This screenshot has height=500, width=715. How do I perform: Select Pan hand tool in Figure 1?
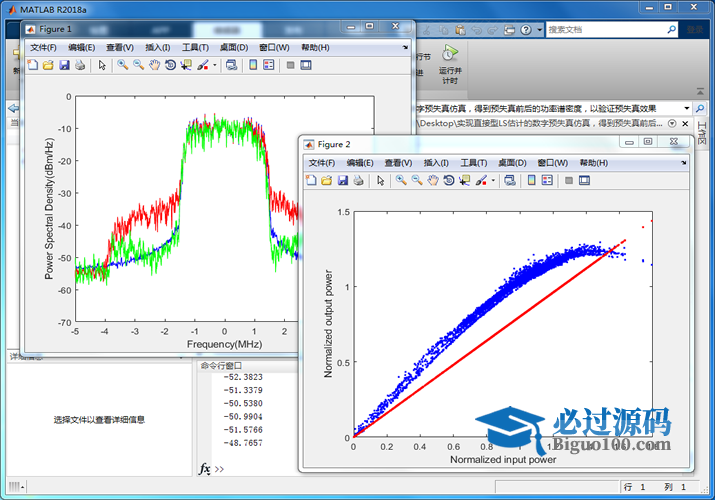(155, 65)
